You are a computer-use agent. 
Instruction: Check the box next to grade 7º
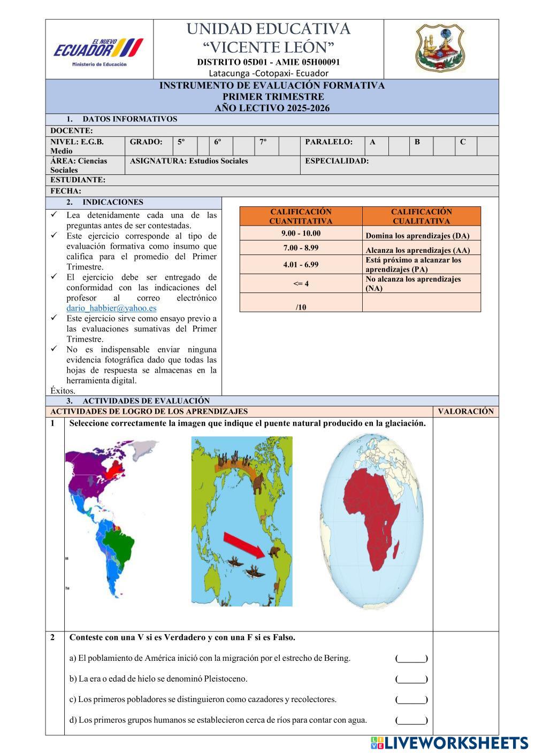pos(289,146)
